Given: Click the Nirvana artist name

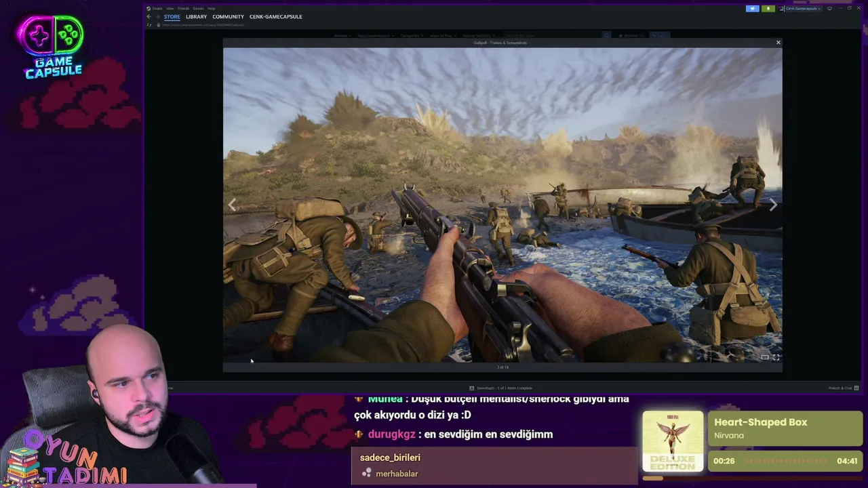Looking at the screenshot, I should pos(729,435).
